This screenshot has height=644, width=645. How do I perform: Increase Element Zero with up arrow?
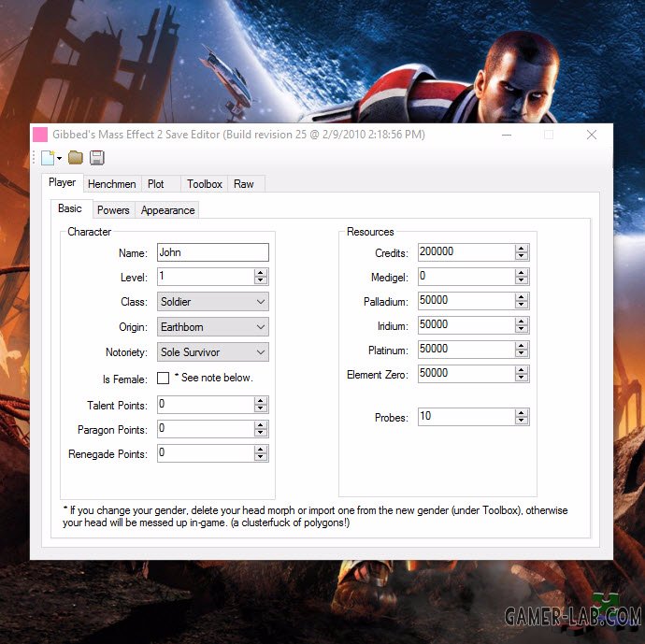coord(522,370)
